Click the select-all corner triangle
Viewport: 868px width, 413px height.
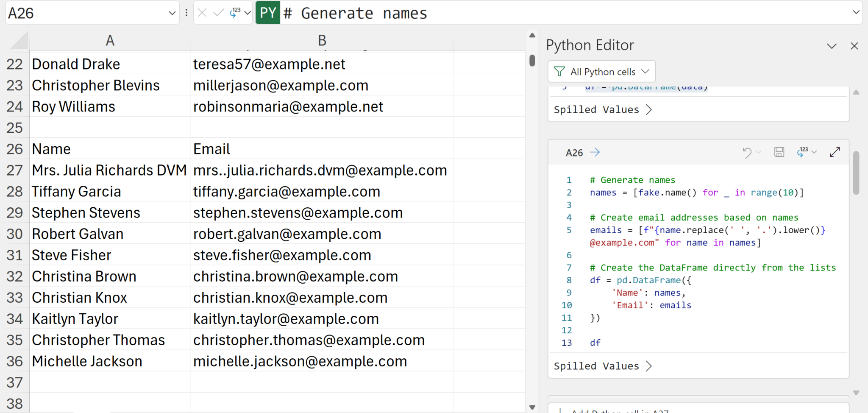[x=19, y=41]
